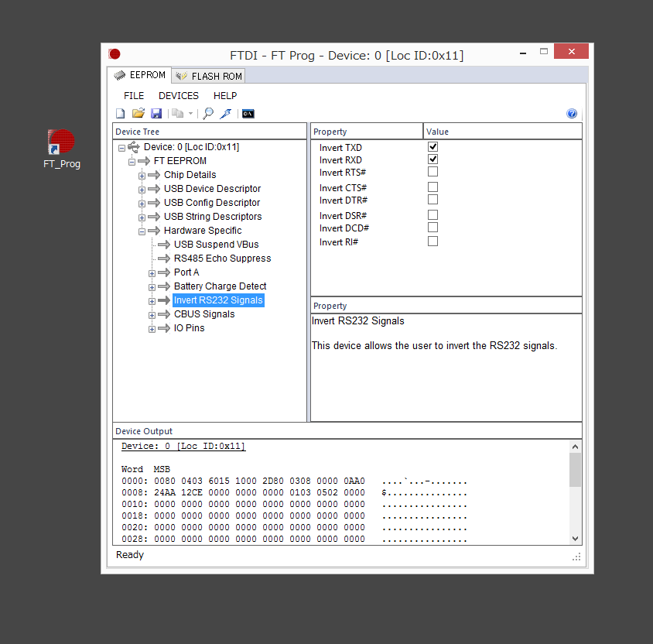Expand Battery Charge Detect node
This screenshot has width=653, height=644.
[x=152, y=287]
